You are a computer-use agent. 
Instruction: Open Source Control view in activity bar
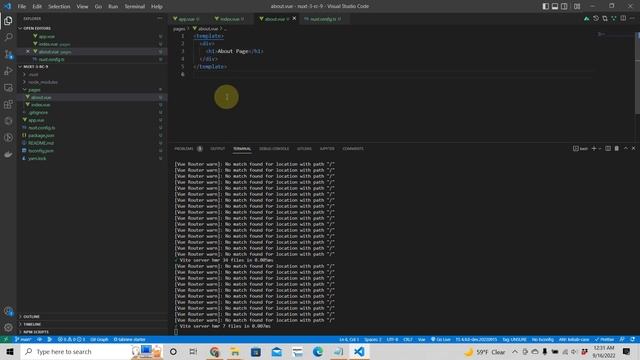(x=8, y=54)
